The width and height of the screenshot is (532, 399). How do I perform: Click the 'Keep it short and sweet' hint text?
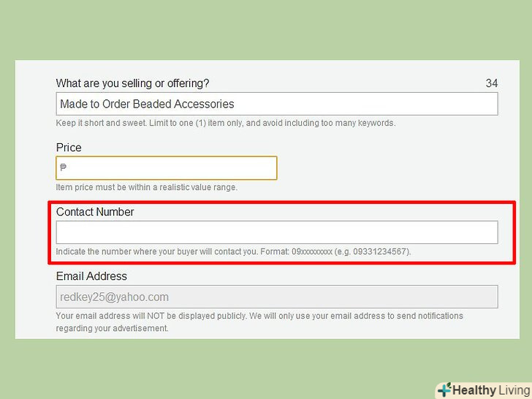click(x=226, y=123)
